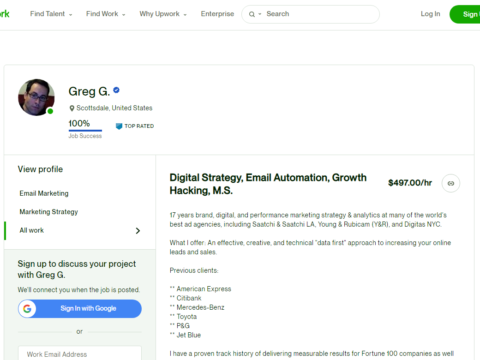The width and height of the screenshot is (480, 360).
Task: Click the Top Rated badge icon
Action: [119, 126]
